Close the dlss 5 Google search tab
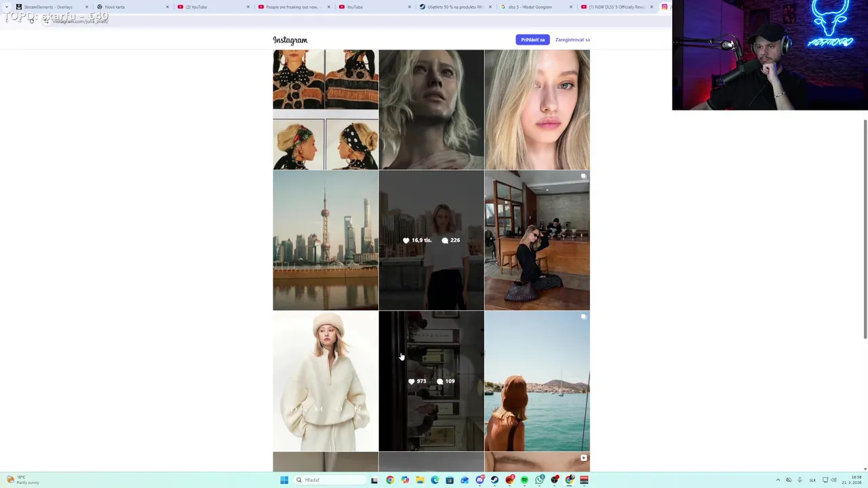The height and width of the screenshot is (488, 868). tap(571, 7)
